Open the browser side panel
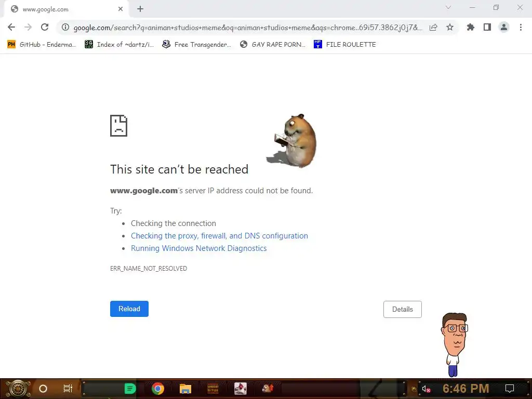 click(x=487, y=27)
